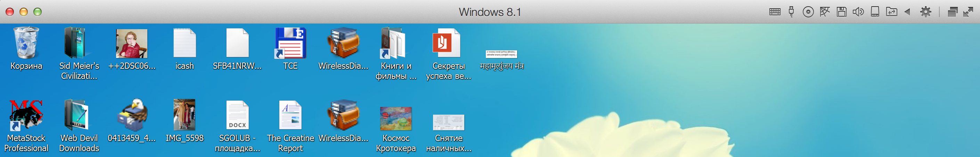Select the Корзина recycle bin icon
This screenshot has width=980, height=157.
pos(26,43)
